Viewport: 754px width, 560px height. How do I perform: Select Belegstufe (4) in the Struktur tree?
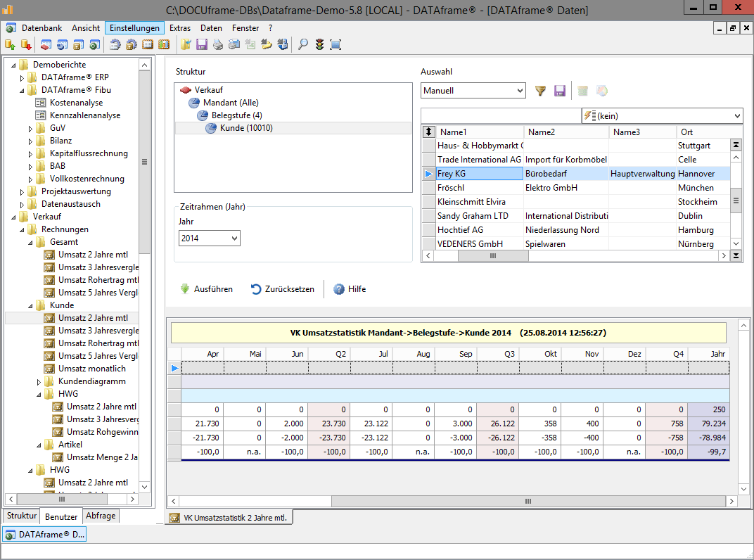point(236,115)
